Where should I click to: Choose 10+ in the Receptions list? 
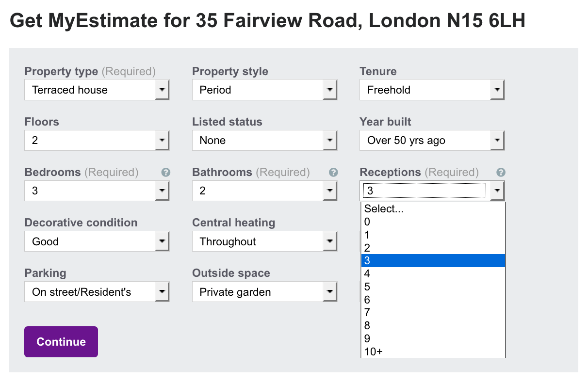coord(433,352)
